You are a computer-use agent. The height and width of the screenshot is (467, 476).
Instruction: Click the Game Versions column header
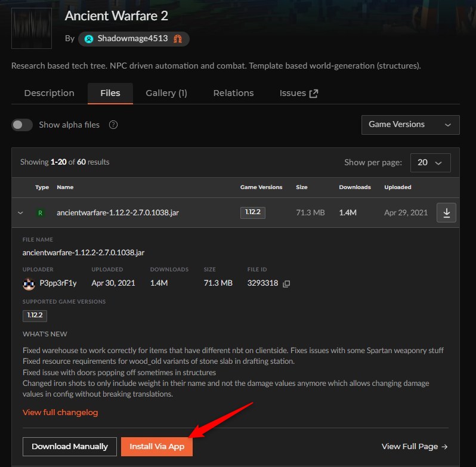click(x=261, y=187)
